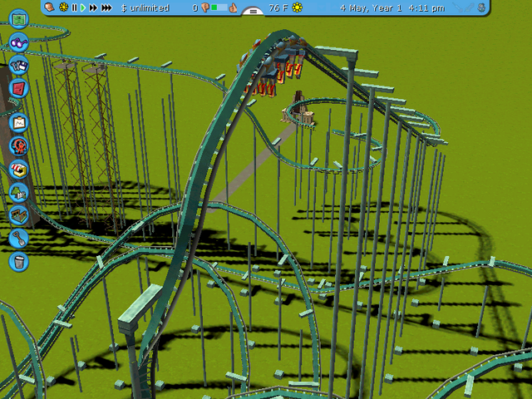Set game to double fast-forward speed

click(x=93, y=7)
